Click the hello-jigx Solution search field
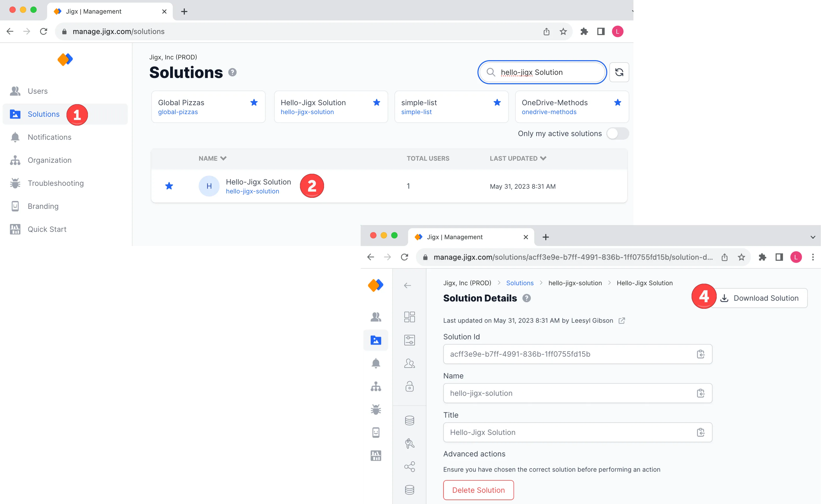835x504 pixels. coord(542,72)
